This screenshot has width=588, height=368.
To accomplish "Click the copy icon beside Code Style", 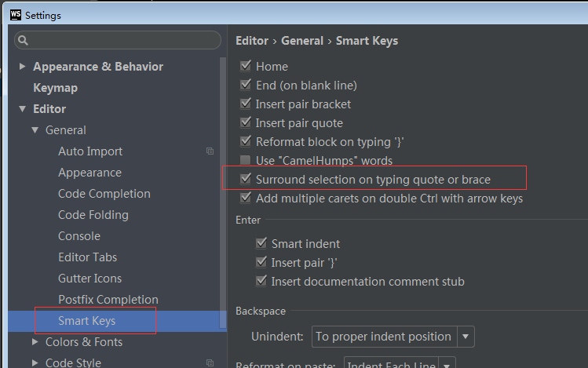I will pyautogui.click(x=210, y=363).
